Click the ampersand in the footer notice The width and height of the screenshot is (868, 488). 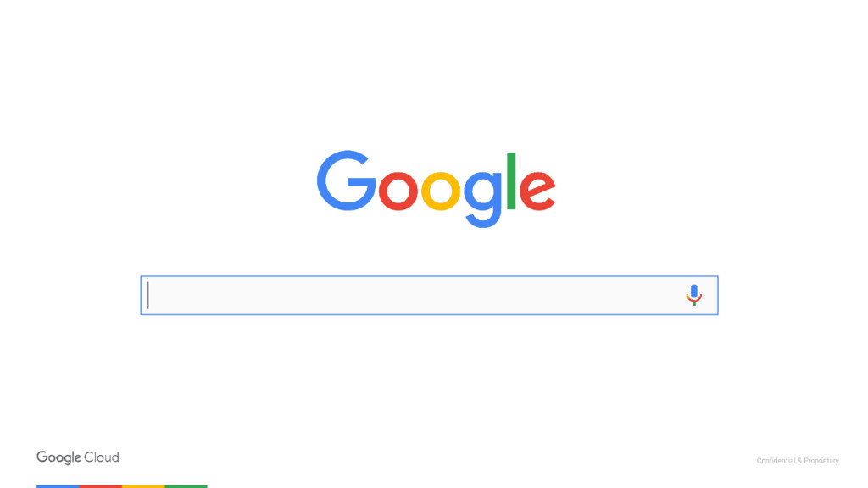point(799,460)
